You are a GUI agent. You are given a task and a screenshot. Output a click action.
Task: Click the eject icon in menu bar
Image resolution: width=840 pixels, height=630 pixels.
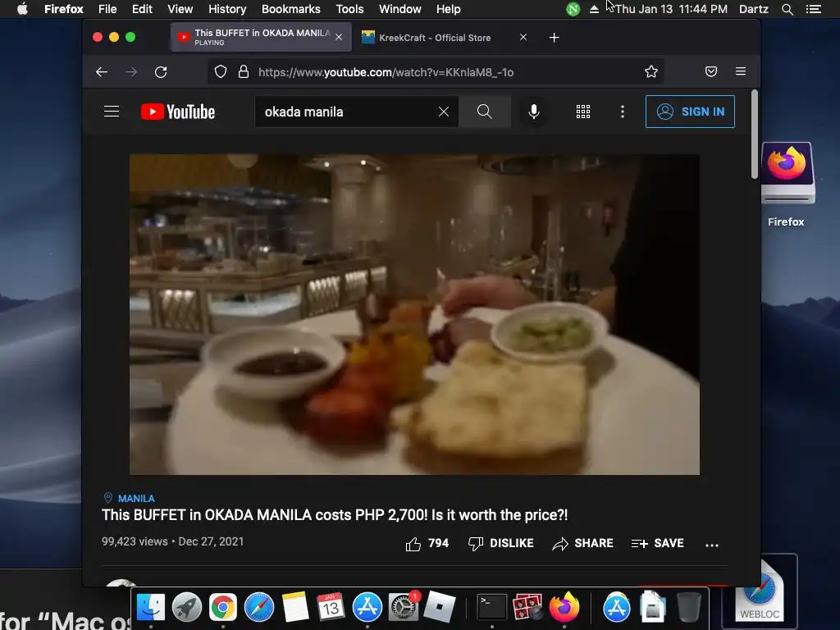594,9
